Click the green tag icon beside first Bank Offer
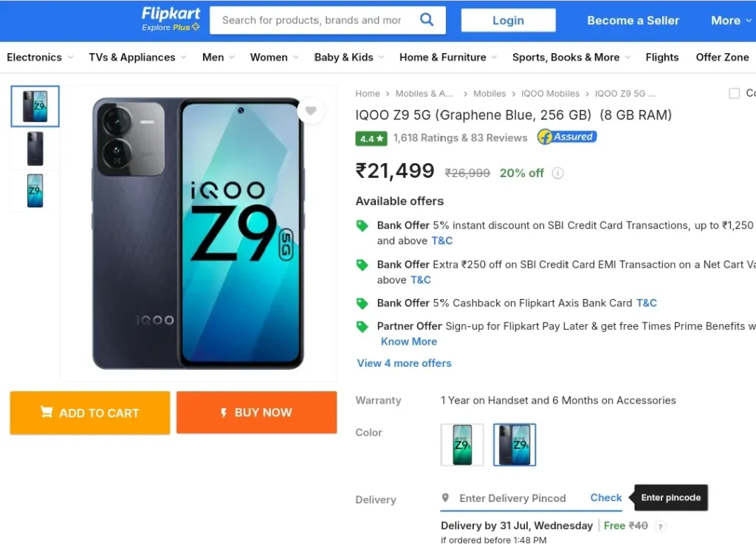Screen dimensions: 756x544 [362, 226]
